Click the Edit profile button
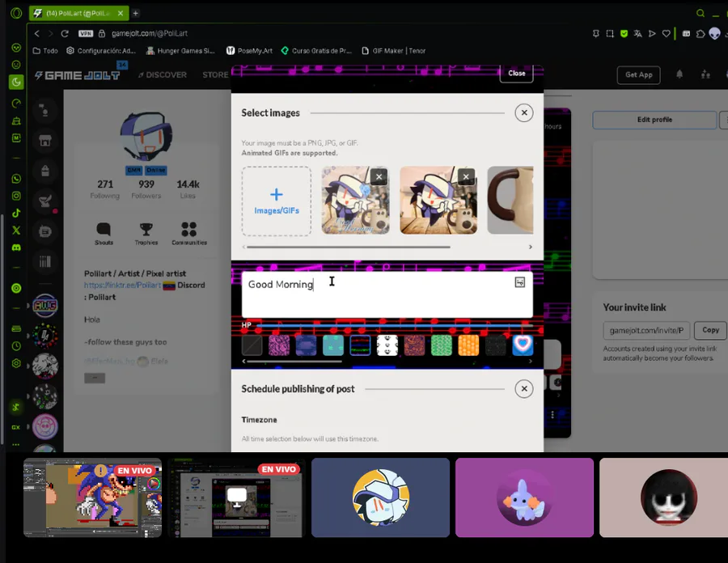The image size is (728, 563). pyautogui.click(x=654, y=120)
